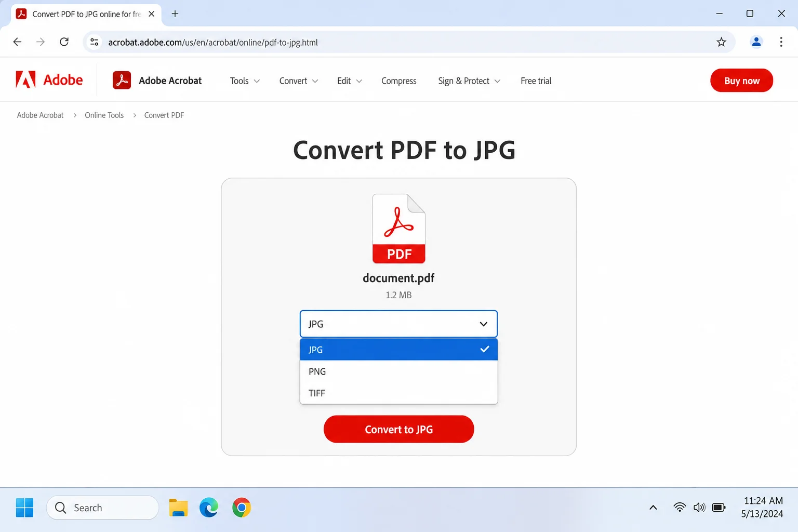
Task: Open the Sign & Protect menu
Action: [469, 81]
